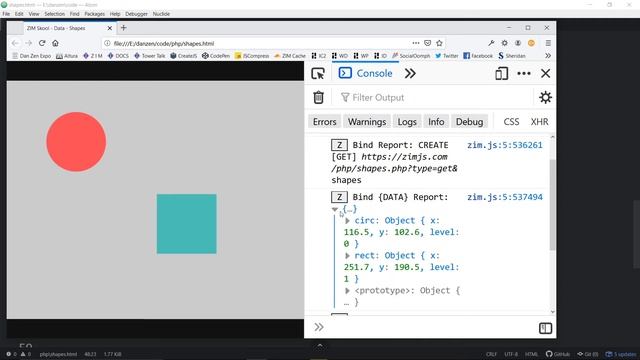Viewport: 640px width, 360px height.
Task: Toggle the Errors filter
Action: 324,122
